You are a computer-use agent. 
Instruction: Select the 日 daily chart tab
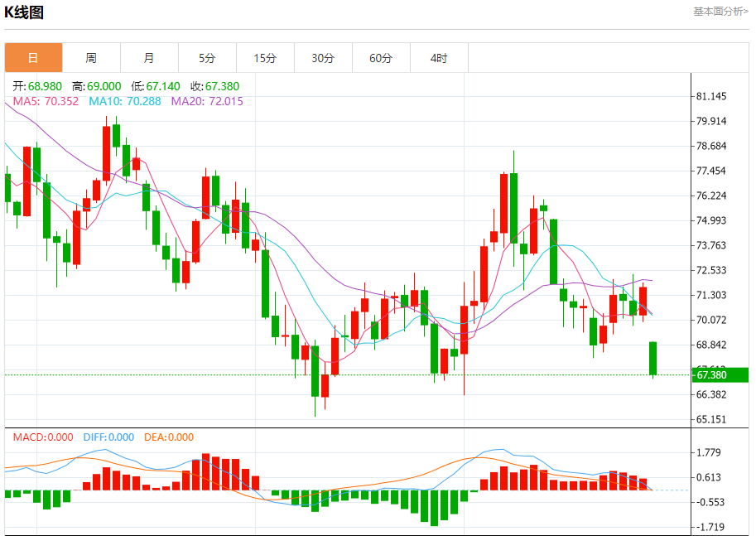(x=33, y=58)
